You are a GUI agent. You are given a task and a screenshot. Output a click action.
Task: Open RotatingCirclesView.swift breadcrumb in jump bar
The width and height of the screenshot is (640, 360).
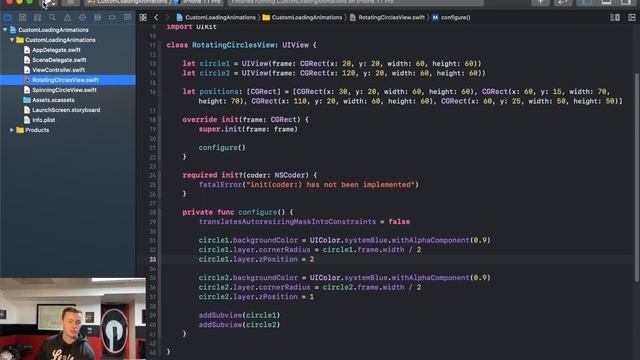387,18
